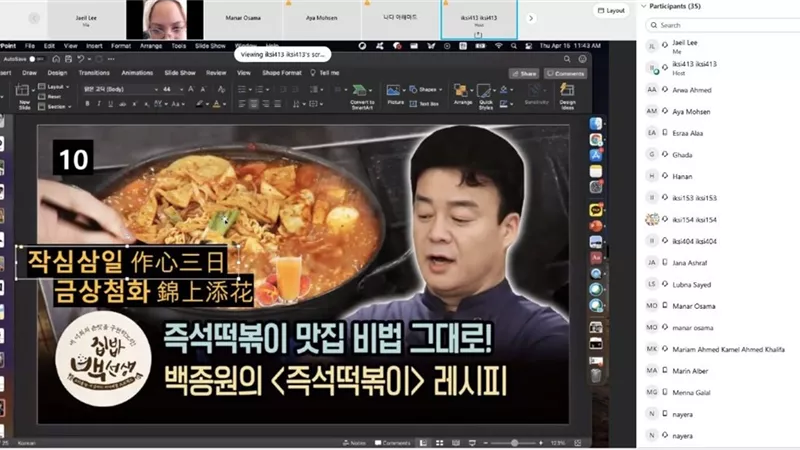The height and width of the screenshot is (450, 800).
Task: Adjust the zoom slider in status bar
Action: point(513,443)
